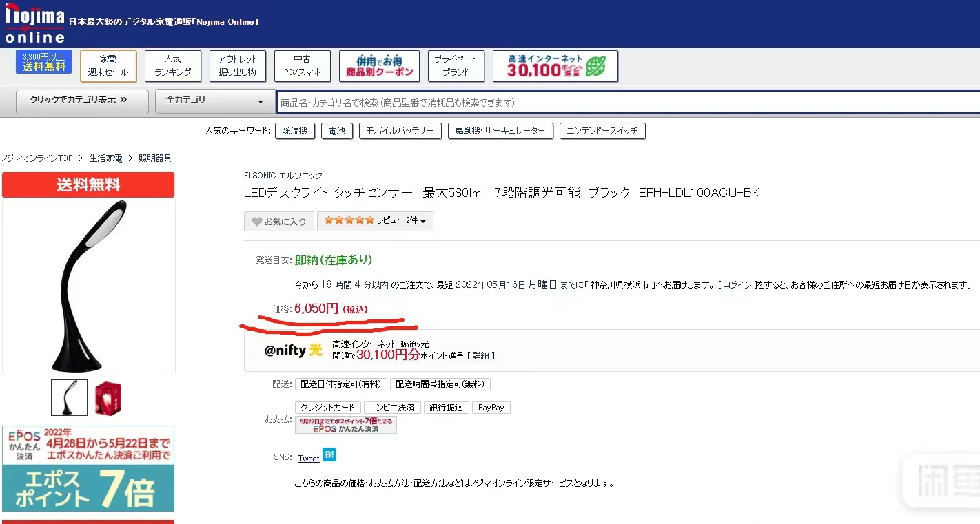Screen dimensions: 980x524
Task: Click the main desk lamp product image
Action: pyautogui.click(x=89, y=286)
